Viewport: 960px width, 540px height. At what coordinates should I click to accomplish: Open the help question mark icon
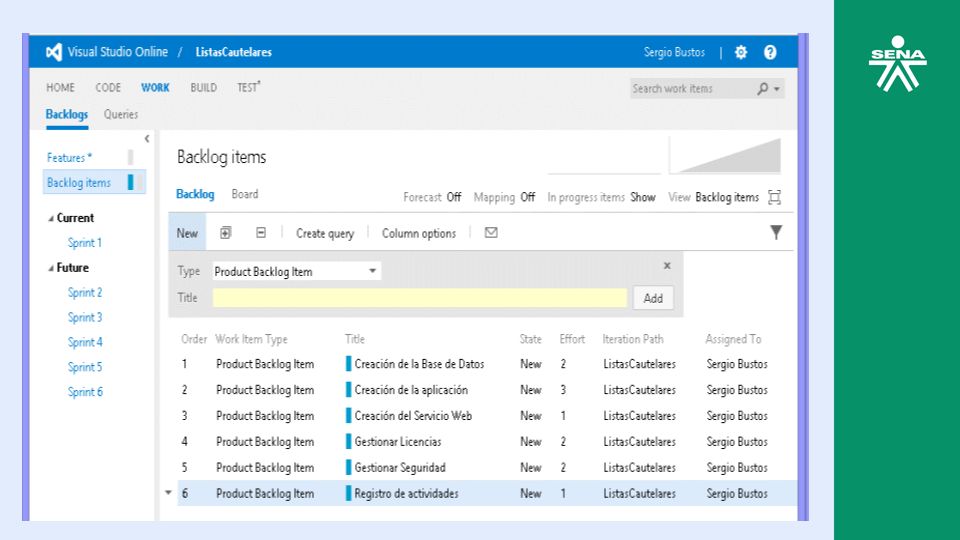tap(770, 52)
